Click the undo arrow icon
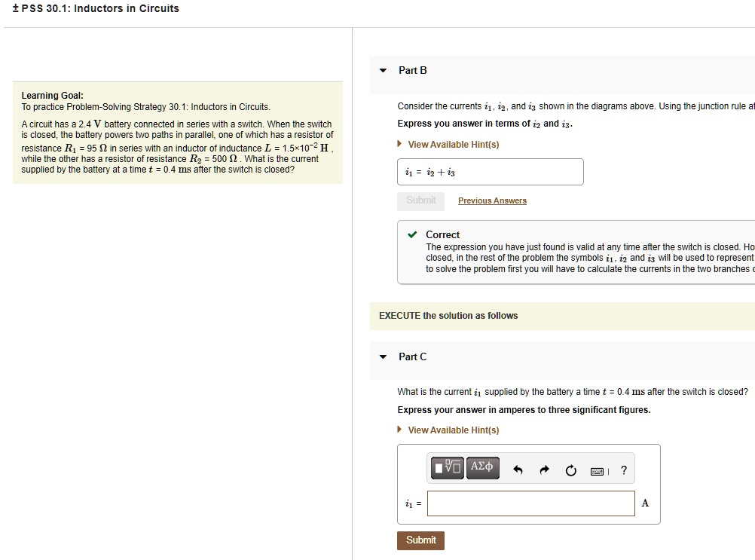 tap(518, 471)
